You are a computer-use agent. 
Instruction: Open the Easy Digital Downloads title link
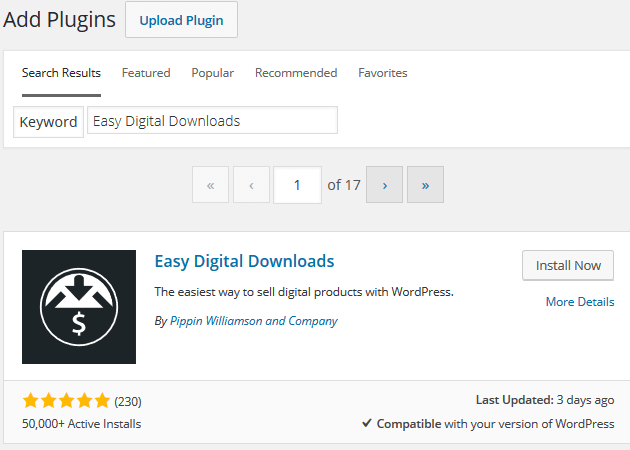[244, 261]
